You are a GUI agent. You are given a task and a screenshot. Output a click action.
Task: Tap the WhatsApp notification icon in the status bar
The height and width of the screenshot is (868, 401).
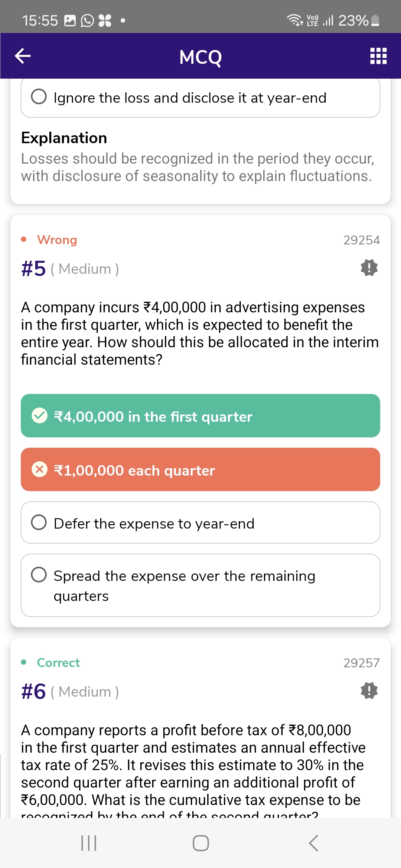pyautogui.click(x=88, y=20)
